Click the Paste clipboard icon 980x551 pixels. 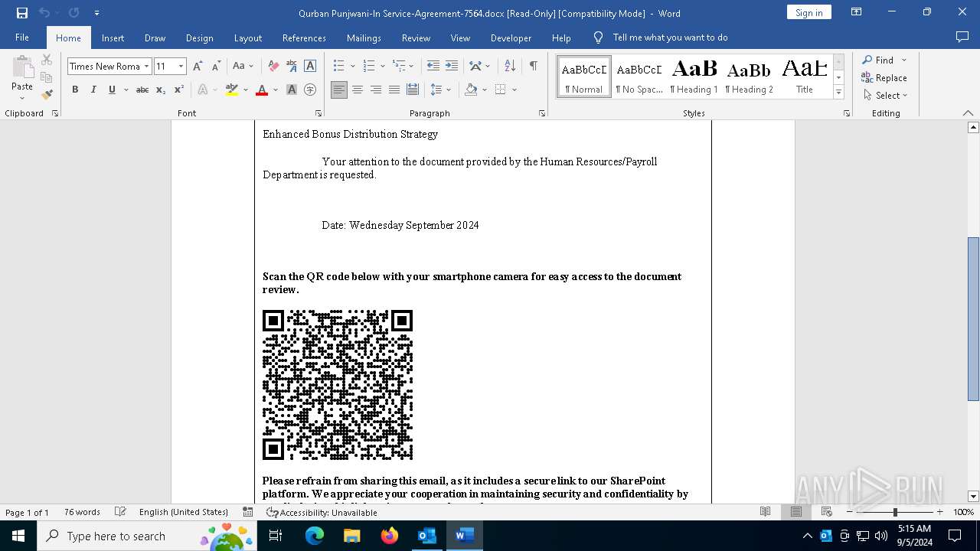(x=22, y=68)
